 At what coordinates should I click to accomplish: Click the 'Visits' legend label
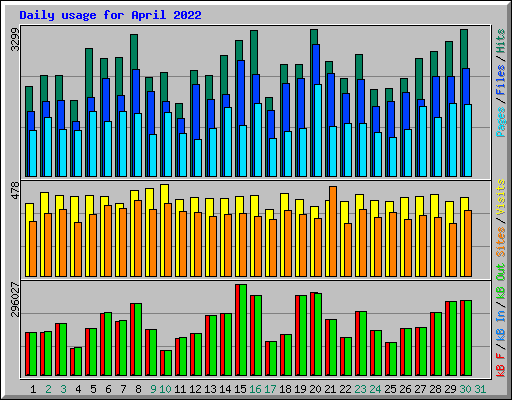[501, 197]
